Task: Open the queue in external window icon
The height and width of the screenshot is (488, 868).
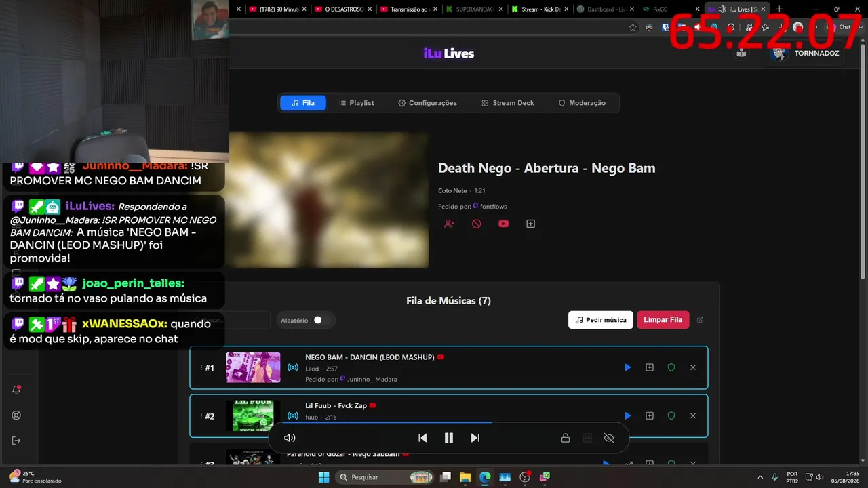Action: point(701,320)
